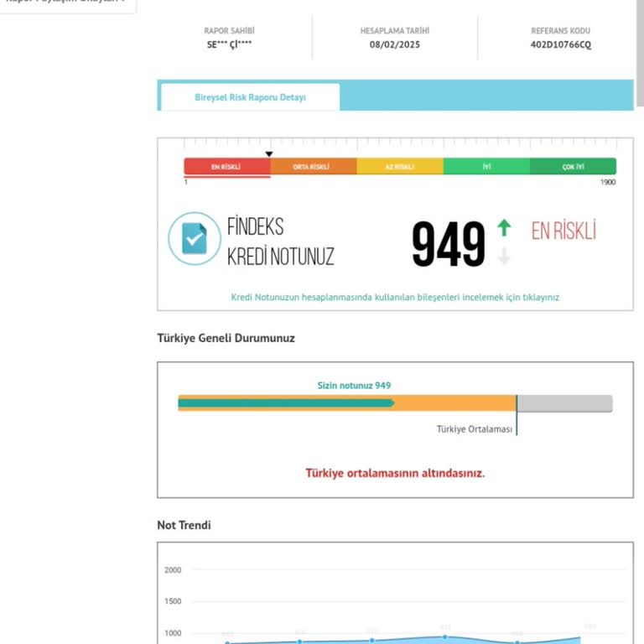Click the HESAPLAMA TARİHİ label
The height and width of the screenshot is (644, 644).
click(x=395, y=31)
